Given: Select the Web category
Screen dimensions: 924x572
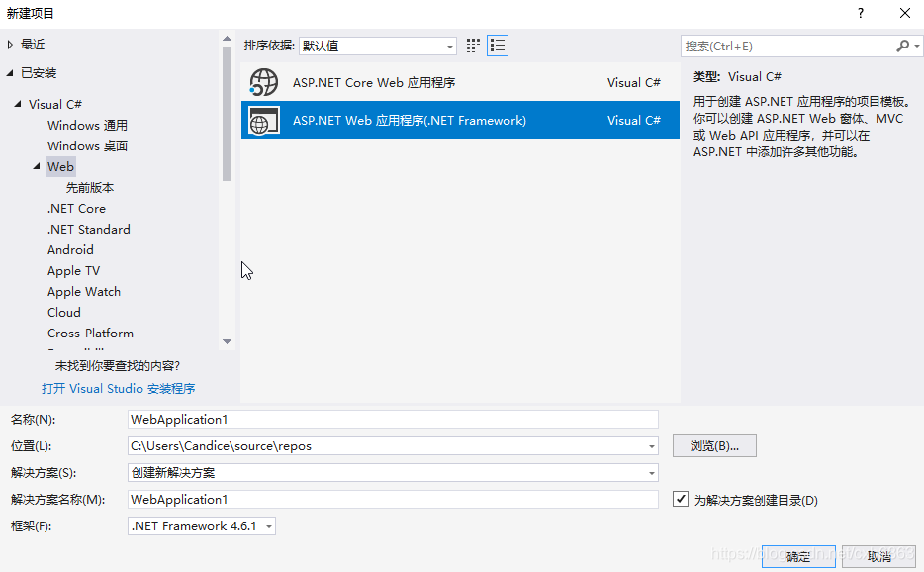Looking at the screenshot, I should pyautogui.click(x=60, y=167).
